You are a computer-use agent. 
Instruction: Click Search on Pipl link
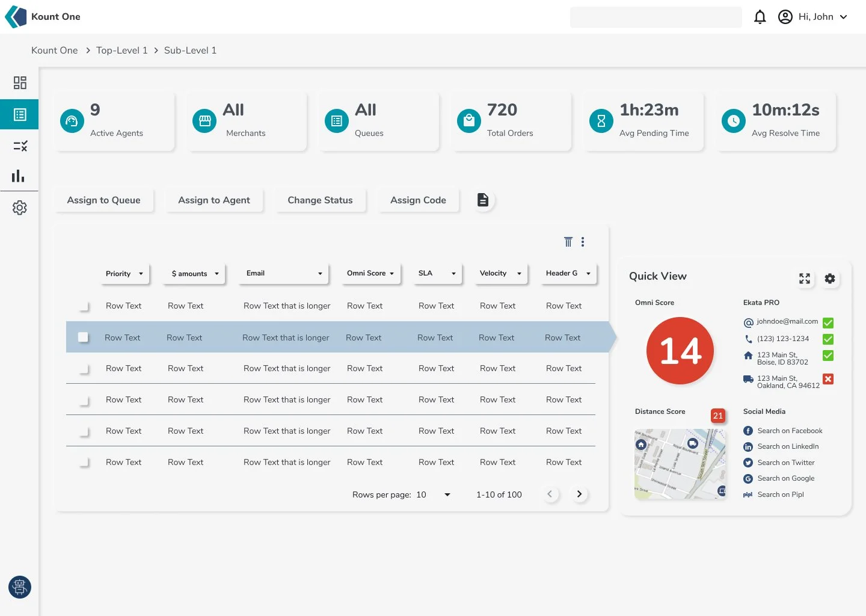(781, 494)
